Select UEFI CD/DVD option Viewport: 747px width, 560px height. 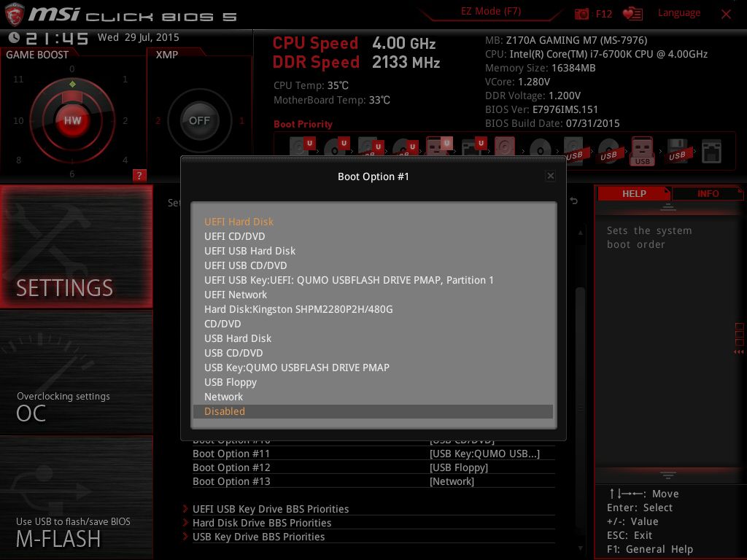373,236
